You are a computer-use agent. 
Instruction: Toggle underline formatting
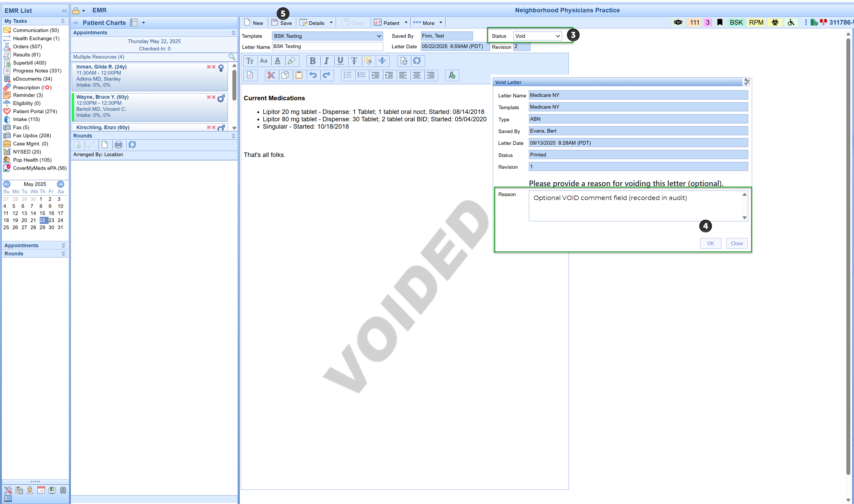(x=340, y=61)
